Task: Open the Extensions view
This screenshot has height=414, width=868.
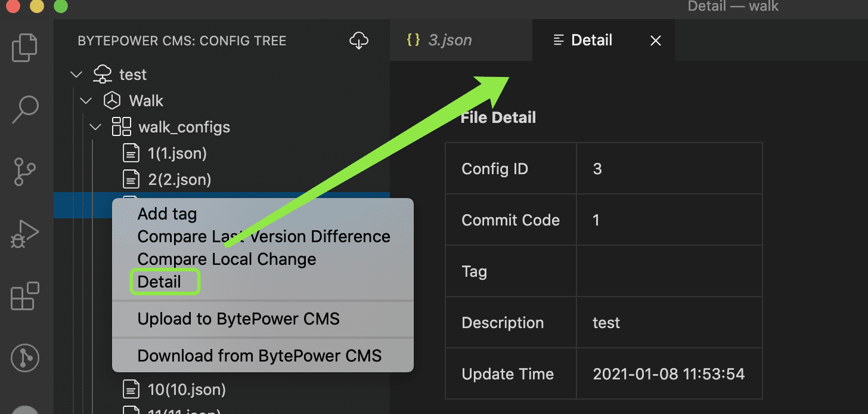Action: [x=24, y=296]
